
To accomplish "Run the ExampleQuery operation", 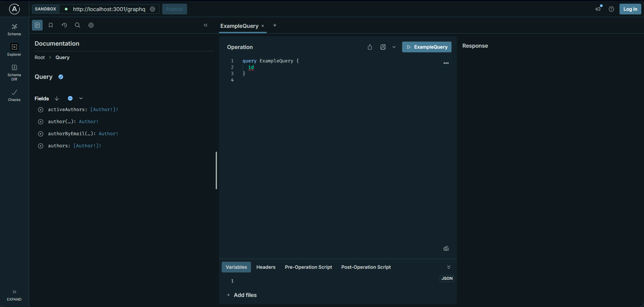I will (427, 47).
